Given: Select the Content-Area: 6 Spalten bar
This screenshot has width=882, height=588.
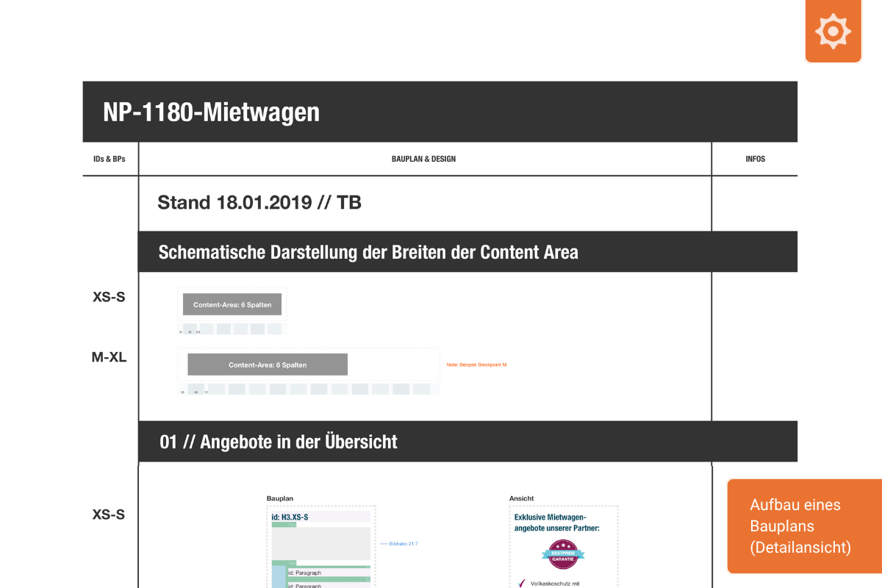Looking at the screenshot, I should tap(232, 304).
